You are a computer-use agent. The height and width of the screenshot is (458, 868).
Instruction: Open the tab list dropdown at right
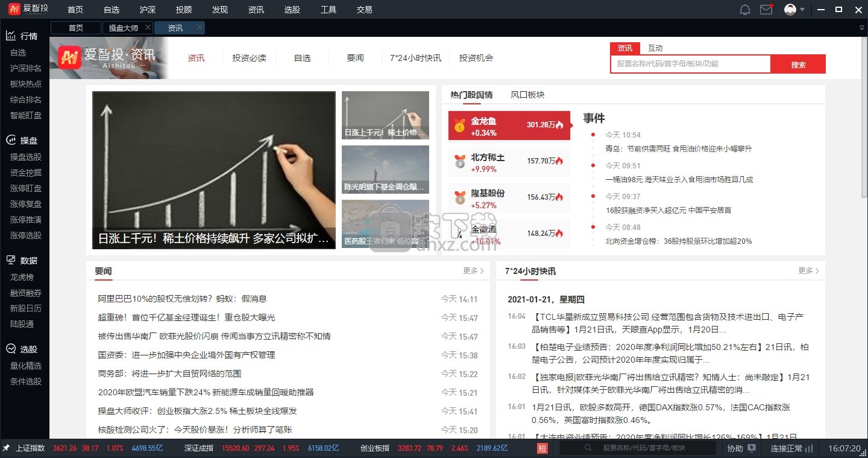click(862, 28)
